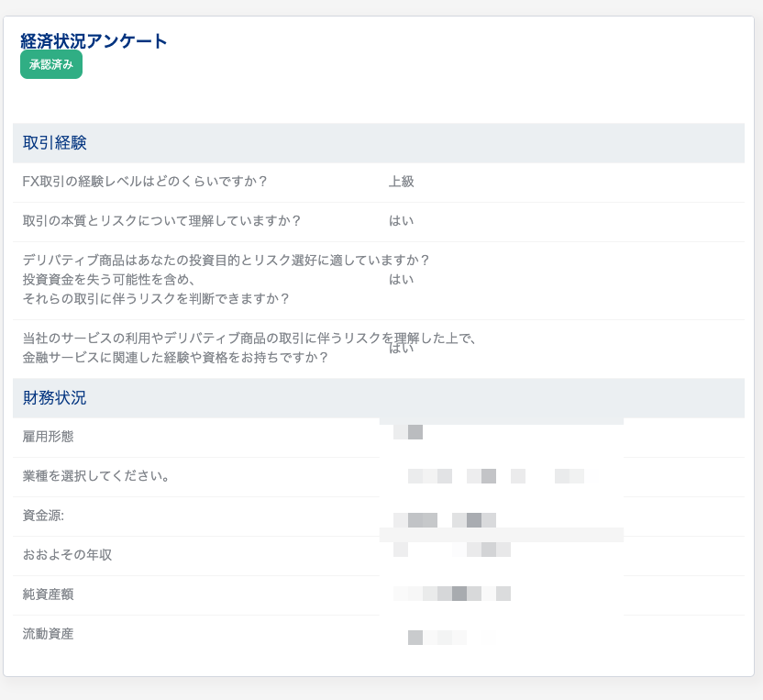Click the 資金源: label

43,516
